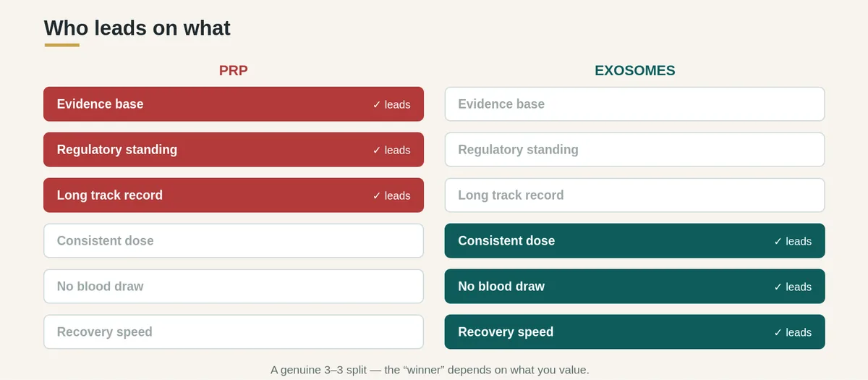The height and width of the screenshot is (380, 868).
Task: Click the checkmark on Exosomes Recovery speed
Action: coord(778,332)
